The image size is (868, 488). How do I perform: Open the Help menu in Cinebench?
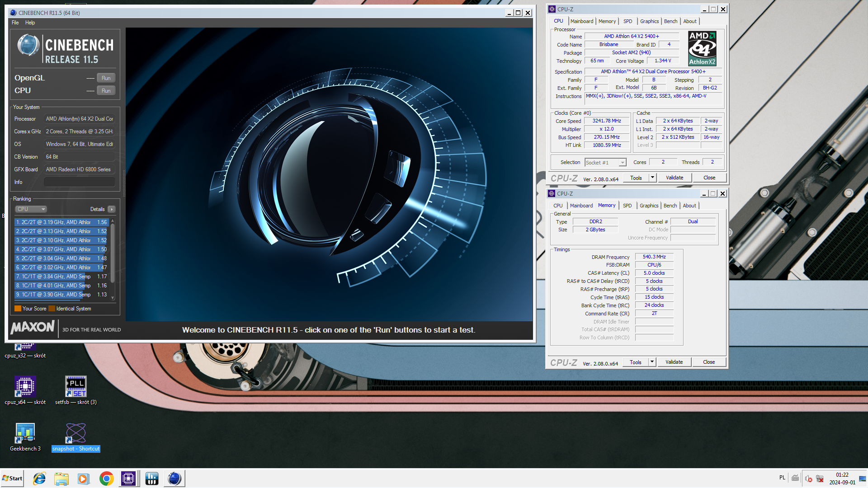[30, 23]
